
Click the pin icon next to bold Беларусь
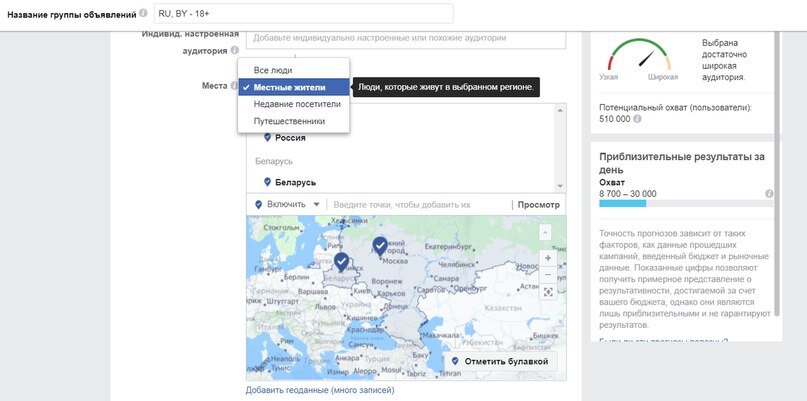267,182
